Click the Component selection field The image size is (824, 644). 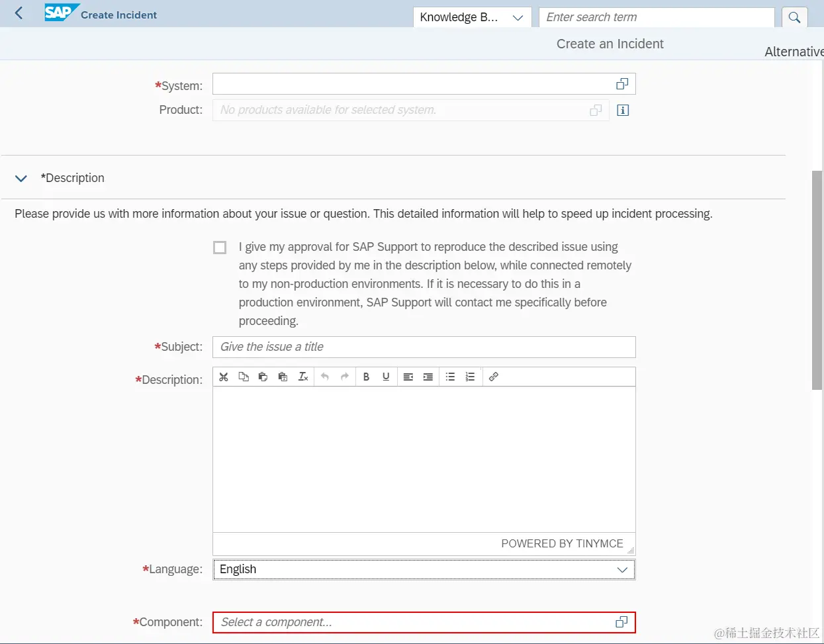[x=424, y=622]
